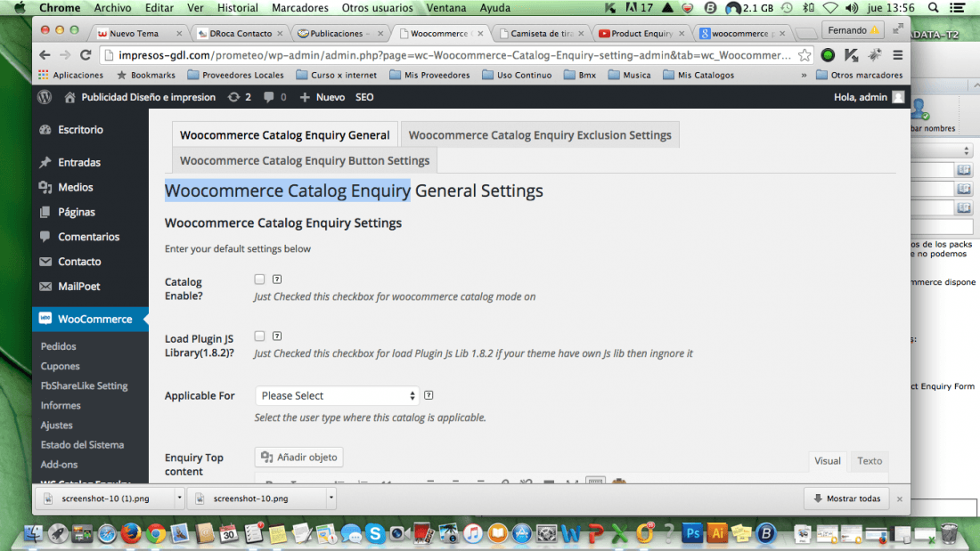Click the Kaspersky extension icon in Chrome toolbar
Viewport: 980px width, 551px height.
(x=851, y=55)
